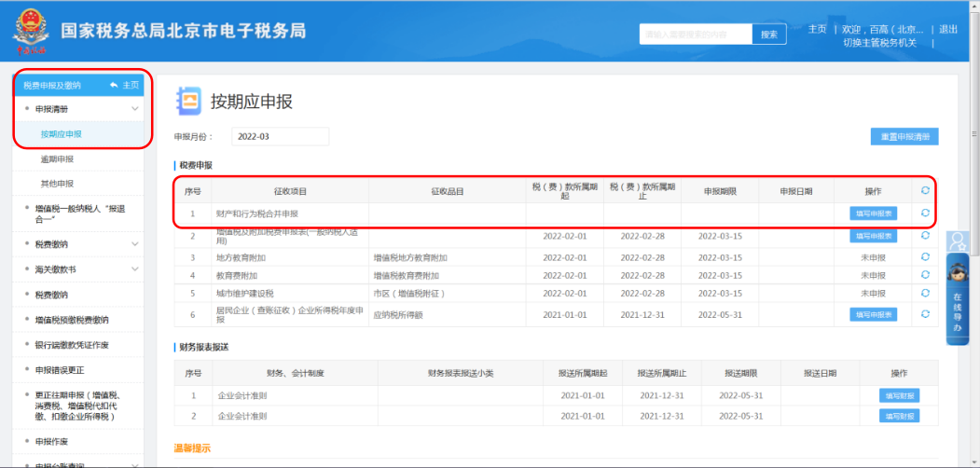Click the 财务报表报送小类 column header
This screenshot has height=468, width=980.
pos(461,373)
